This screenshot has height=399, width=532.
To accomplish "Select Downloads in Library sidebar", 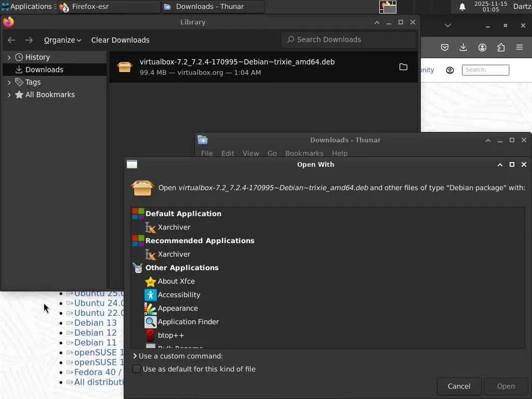I will pos(54,70).
